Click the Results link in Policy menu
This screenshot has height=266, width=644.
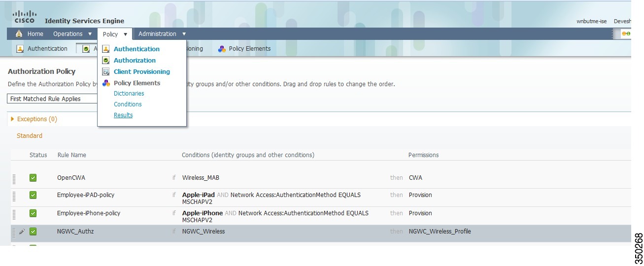[x=123, y=115]
